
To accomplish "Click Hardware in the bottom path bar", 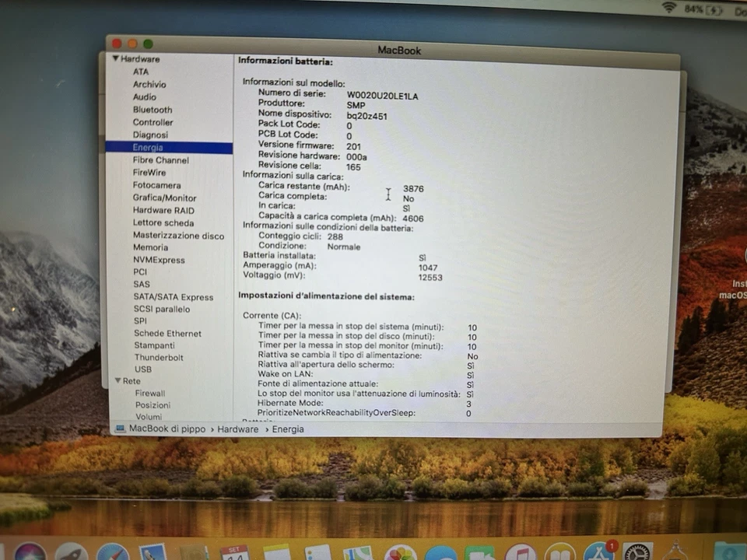I will click(x=237, y=429).
